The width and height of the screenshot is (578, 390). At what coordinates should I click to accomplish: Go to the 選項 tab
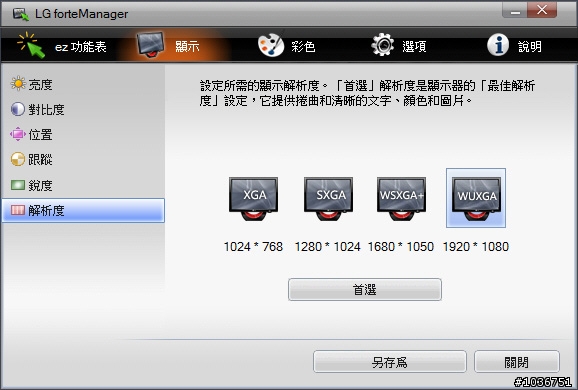click(398, 46)
